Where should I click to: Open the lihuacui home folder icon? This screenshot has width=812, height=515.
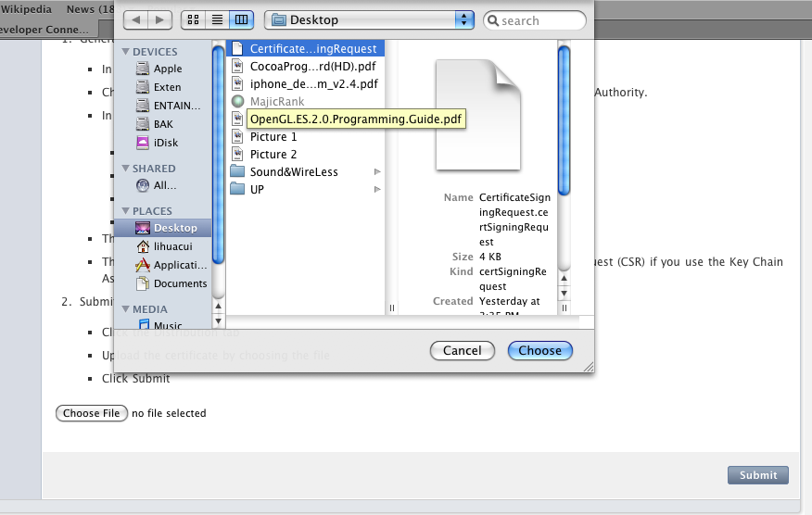143,246
